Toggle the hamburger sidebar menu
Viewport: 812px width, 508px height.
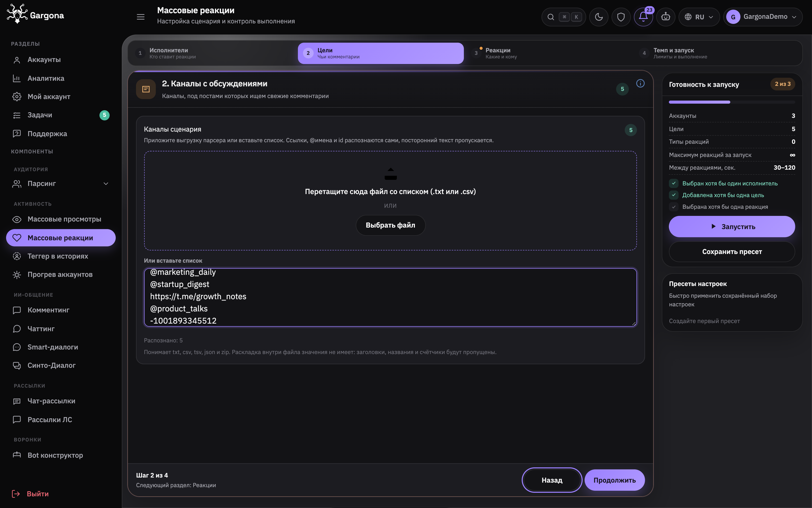141,17
